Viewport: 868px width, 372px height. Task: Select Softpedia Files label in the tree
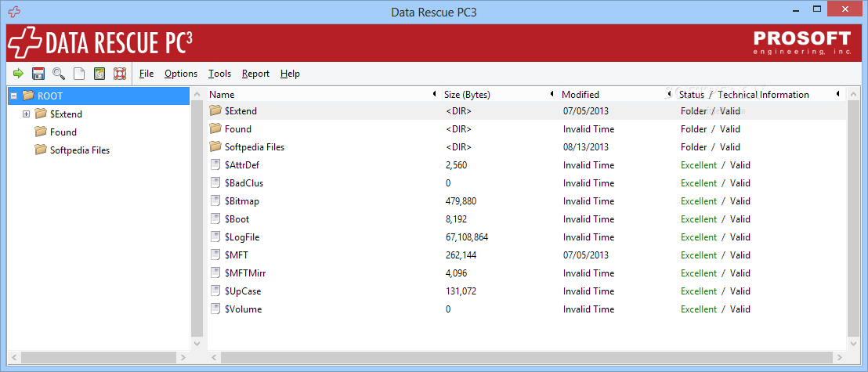[x=80, y=150]
